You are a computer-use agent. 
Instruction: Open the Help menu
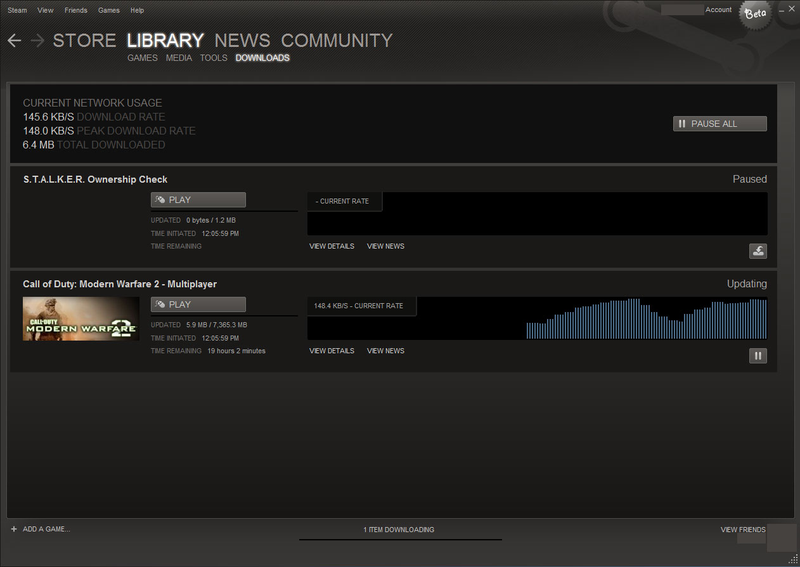click(x=137, y=10)
